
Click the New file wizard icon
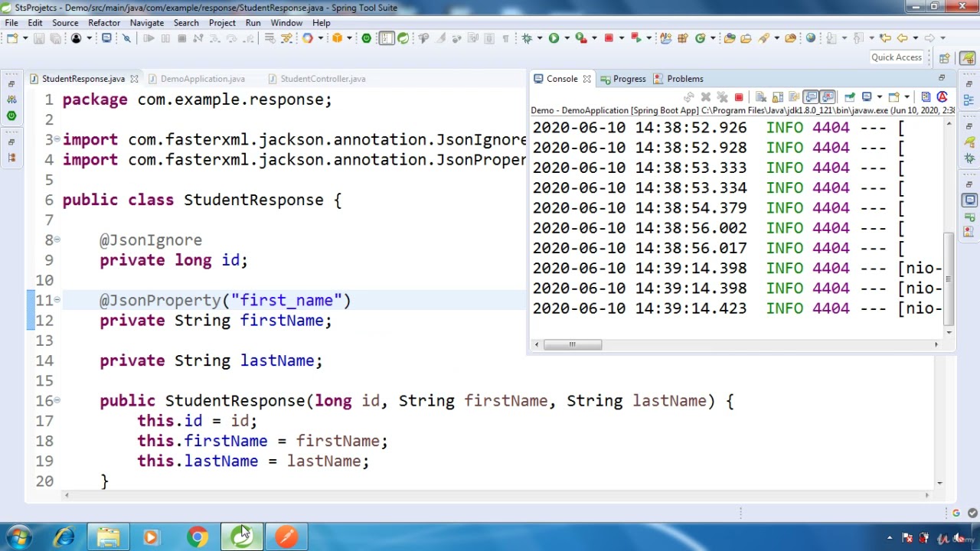12,38
